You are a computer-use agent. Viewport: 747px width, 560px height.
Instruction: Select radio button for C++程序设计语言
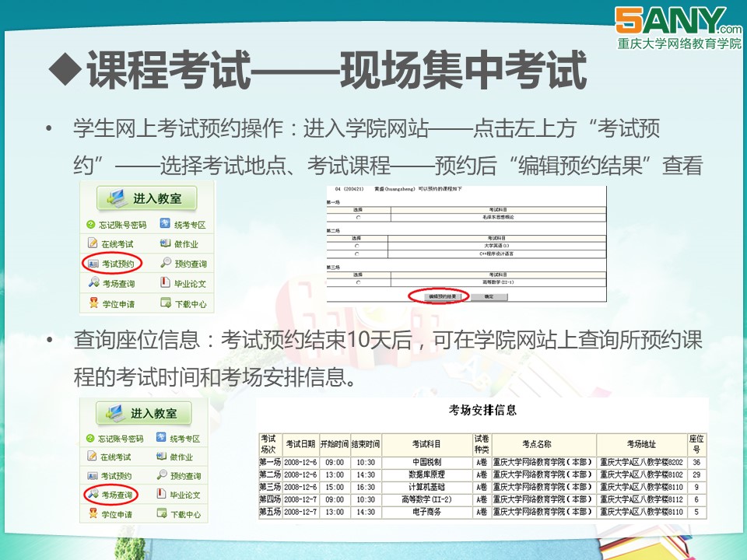coord(357,254)
